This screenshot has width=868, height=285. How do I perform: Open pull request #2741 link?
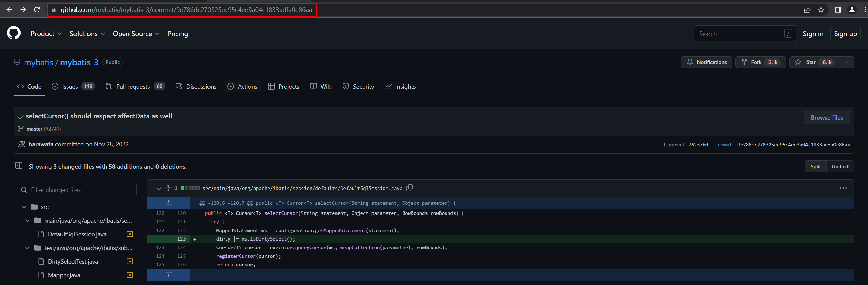tap(53, 129)
